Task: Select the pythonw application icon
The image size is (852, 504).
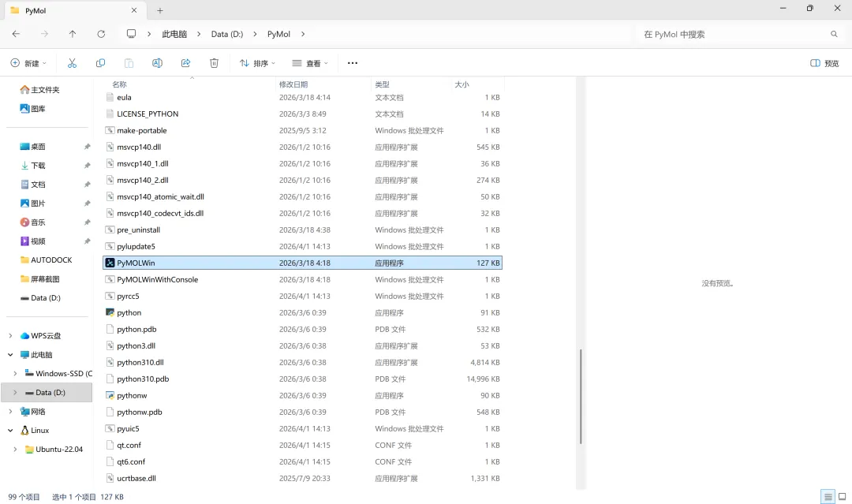Action: [110, 395]
